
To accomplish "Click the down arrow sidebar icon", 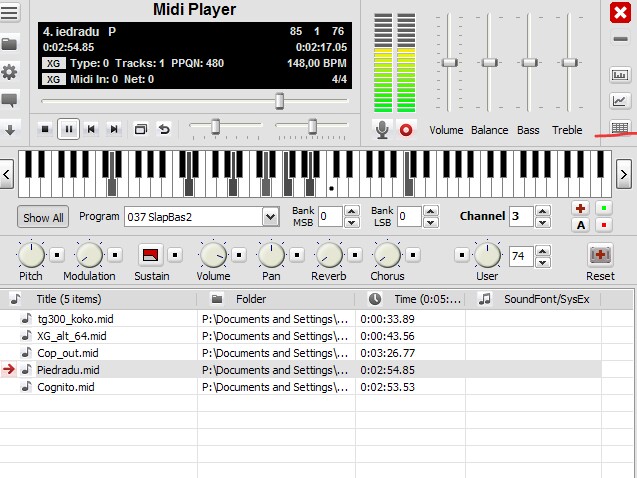I will (x=10, y=130).
